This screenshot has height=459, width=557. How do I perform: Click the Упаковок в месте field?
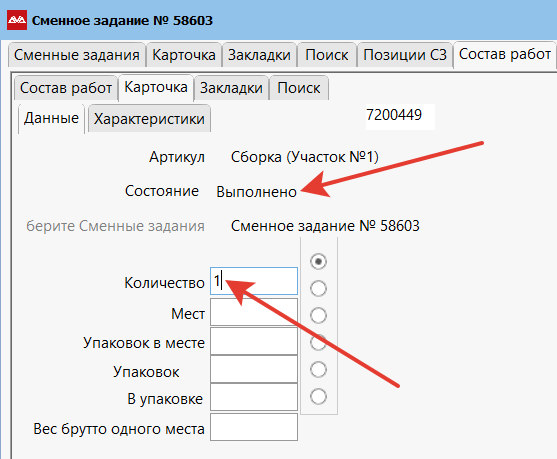[254, 341]
